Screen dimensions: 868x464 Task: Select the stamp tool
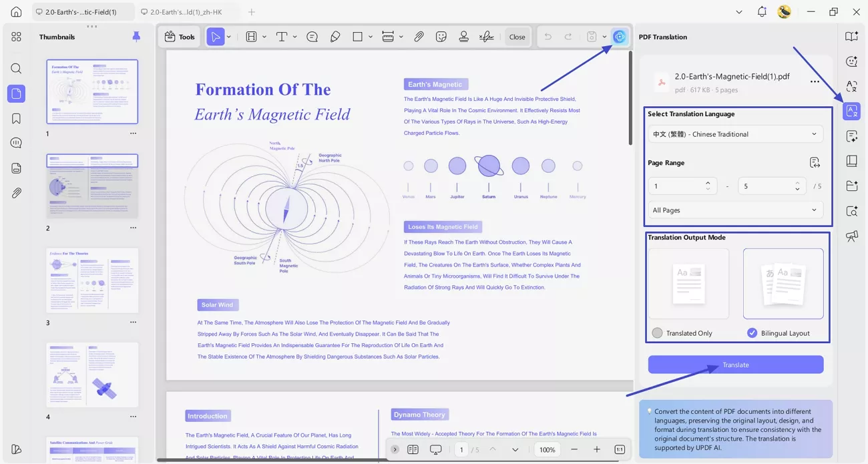[463, 37]
